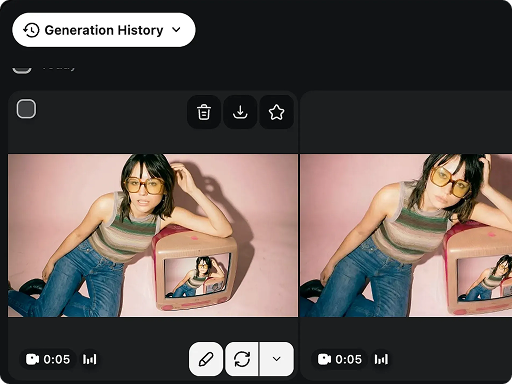Expand the regenerate options chevron

tap(277, 359)
